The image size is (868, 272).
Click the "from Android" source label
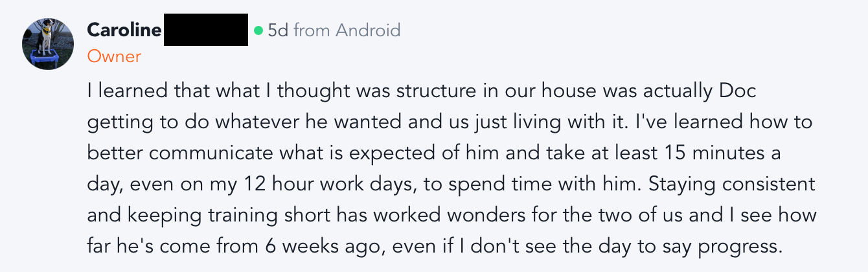[347, 30]
